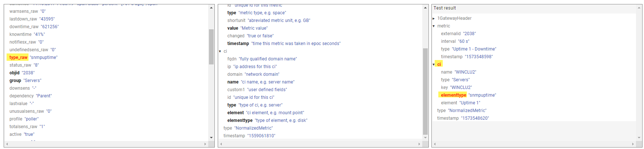Click the middle panel's vertical scrollbar thumb
Image resolution: width=644 pixels, height=149 pixels.
425,92
